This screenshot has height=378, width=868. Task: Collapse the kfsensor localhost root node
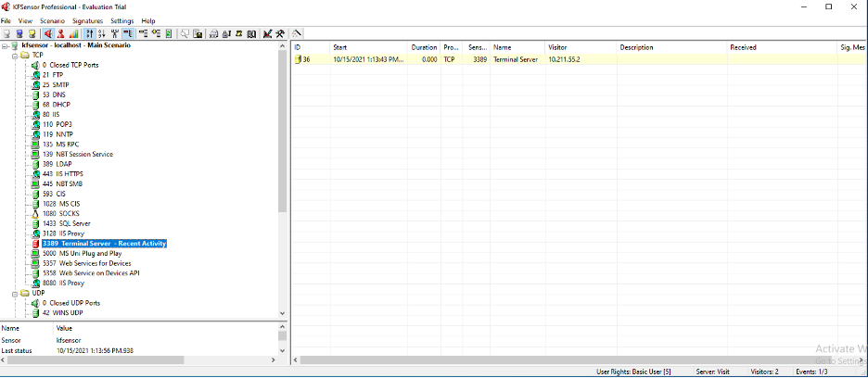tap(5, 45)
